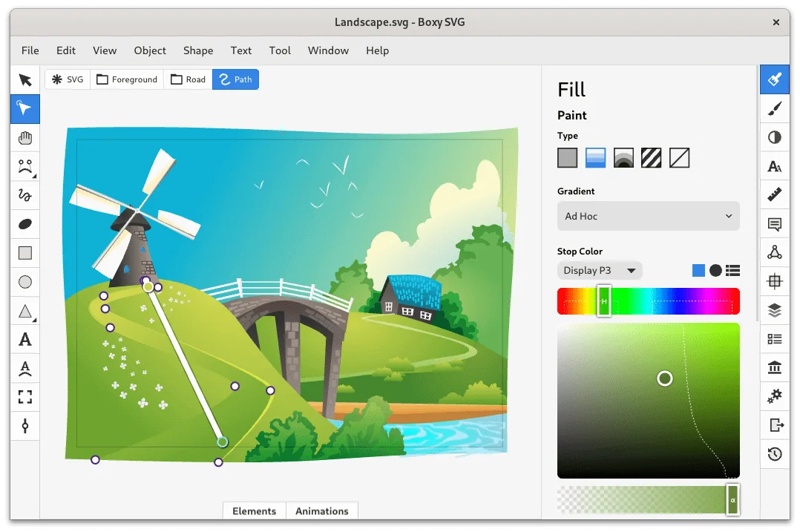
Task: Click the hue slider handle
Action: coord(604,301)
